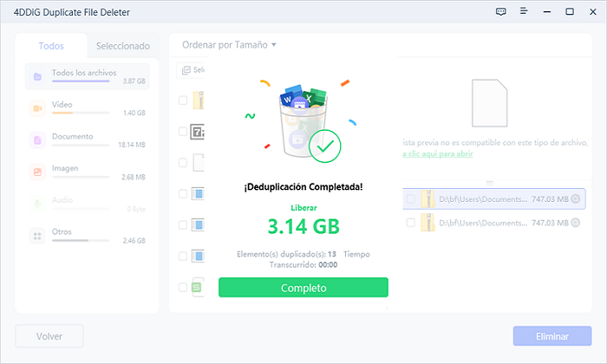
Task: Check the third blue-window file row checkbox
Action: coord(183,256)
